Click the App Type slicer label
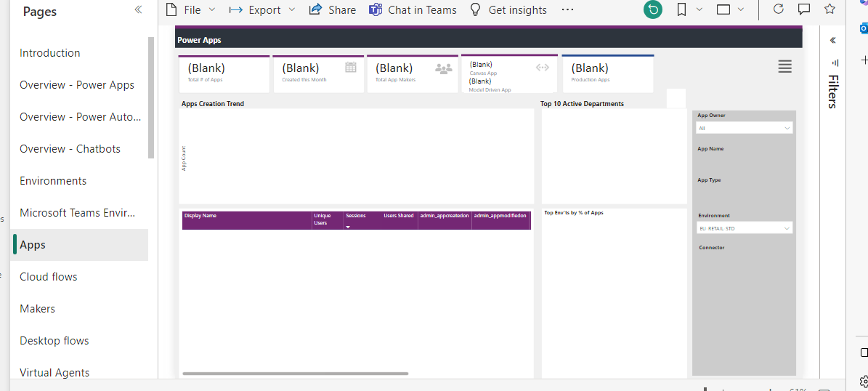868x391 pixels. coord(709,180)
